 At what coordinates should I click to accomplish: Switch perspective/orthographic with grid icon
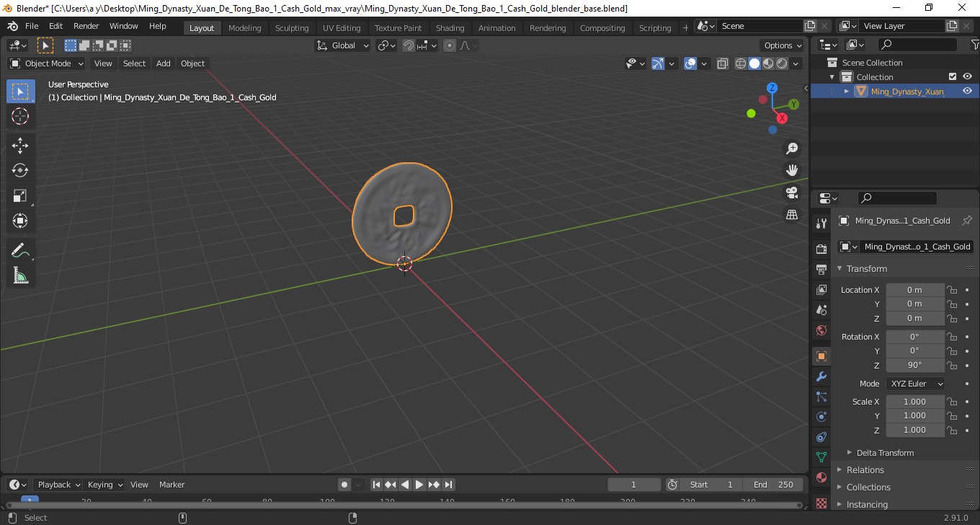coord(792,214)
